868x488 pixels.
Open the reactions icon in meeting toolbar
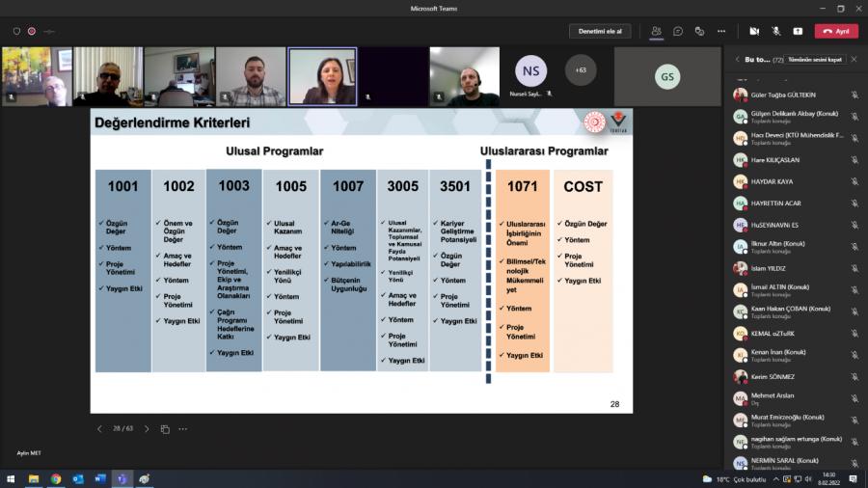point(699,31)
